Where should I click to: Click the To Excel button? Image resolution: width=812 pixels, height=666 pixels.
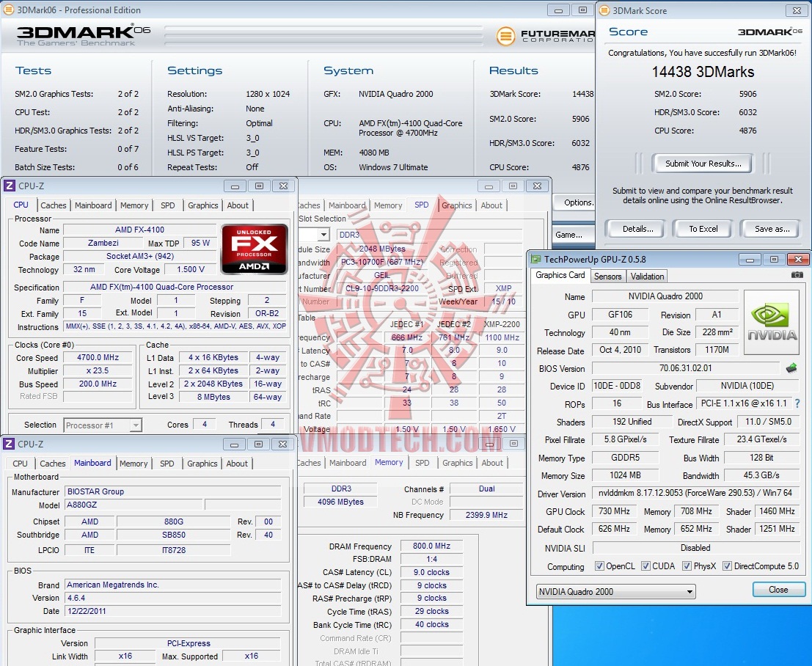[x=703, y=228]
